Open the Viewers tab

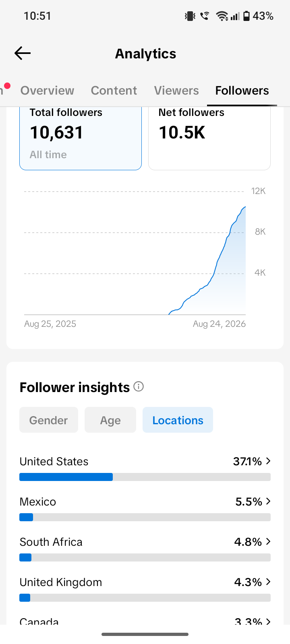[176, 91]
